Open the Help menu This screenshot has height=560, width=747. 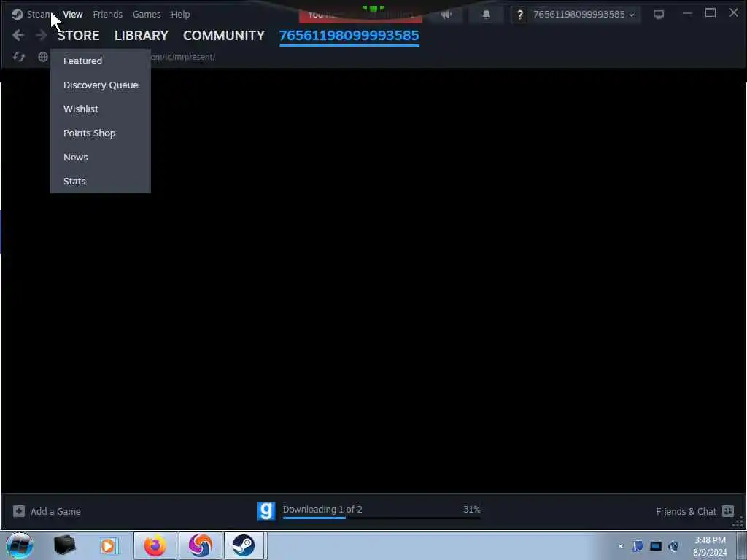181,15
